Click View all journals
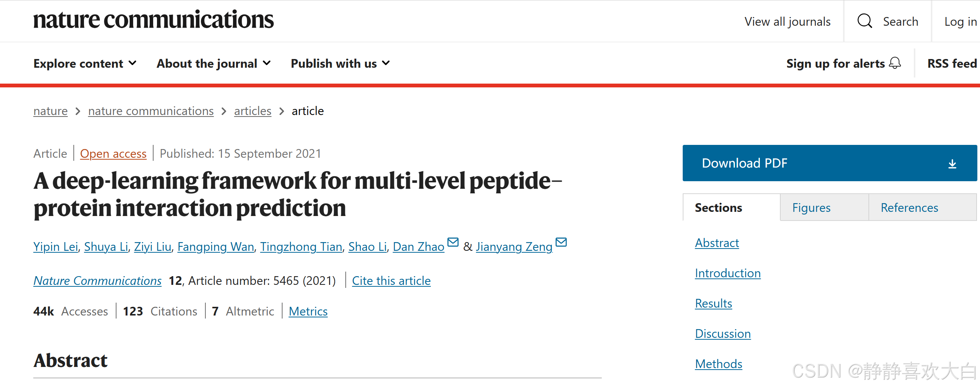The height and width of the screenshot is (387, 980). 787,21
